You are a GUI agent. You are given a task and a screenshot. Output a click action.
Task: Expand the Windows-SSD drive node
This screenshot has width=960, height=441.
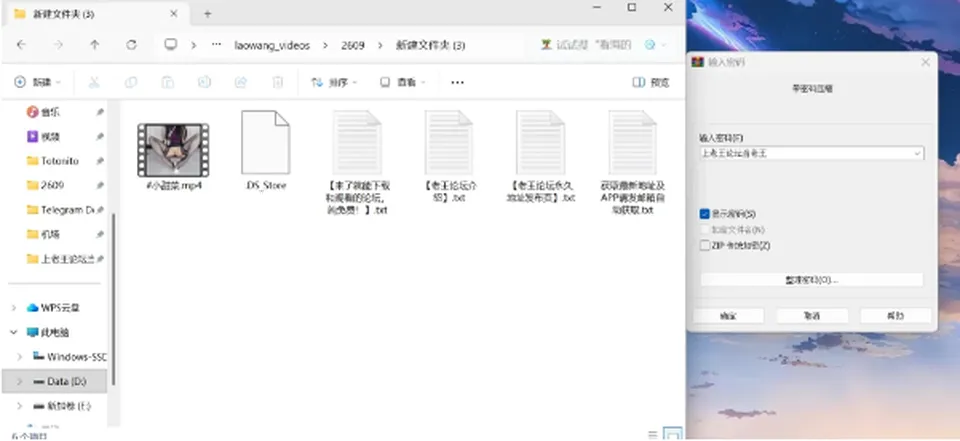(x=20, y=356)
